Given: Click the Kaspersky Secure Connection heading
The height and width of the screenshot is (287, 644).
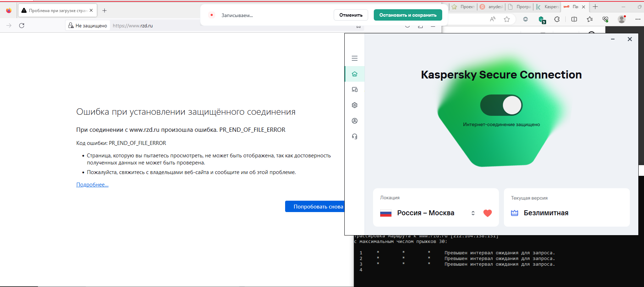Looking at the screenshot, I should [x=501, y=75].
